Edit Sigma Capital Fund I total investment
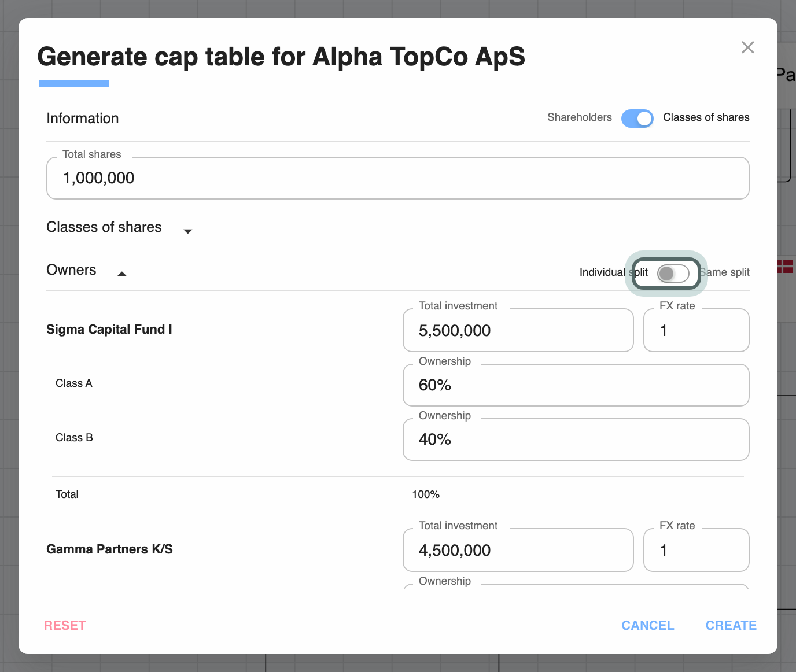This screenshot has width=796, height=672. point(518,330)
